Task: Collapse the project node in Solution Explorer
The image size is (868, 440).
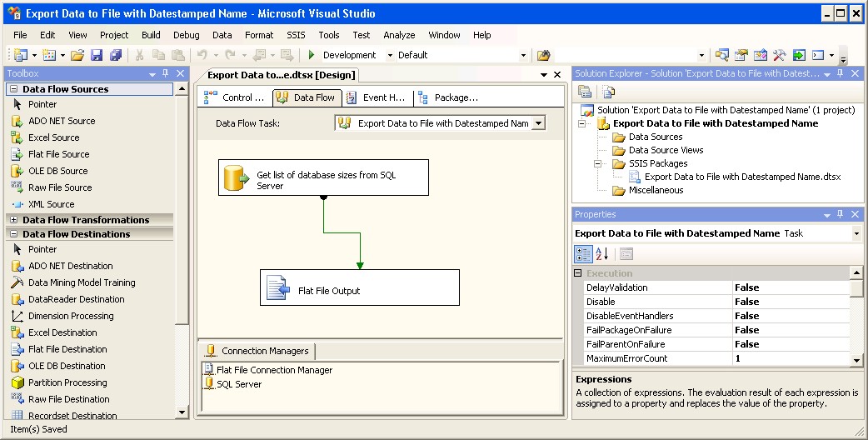Action: [x=581, y=123]
